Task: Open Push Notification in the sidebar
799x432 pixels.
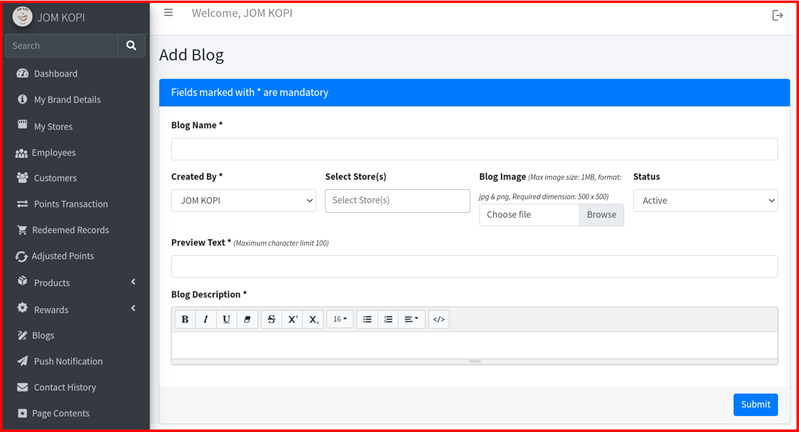Action: [x=68, y=361]
